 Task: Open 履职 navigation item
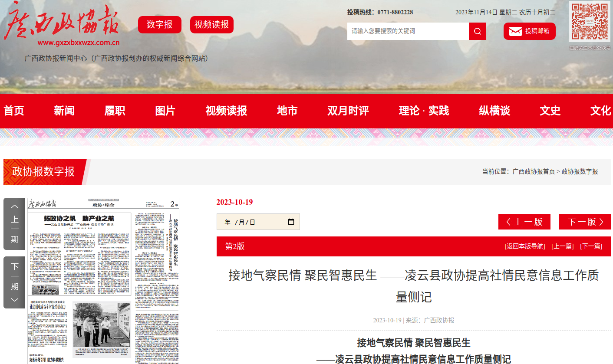pyautogui.click(x=115, y=111)
